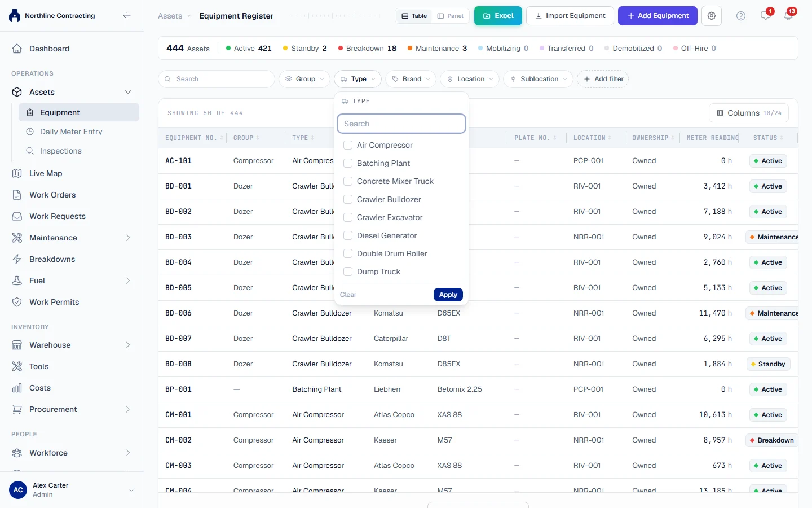Check the Air Compressor checkbox
The width and height of the screenshot is (812, 508).
[348, 145]
